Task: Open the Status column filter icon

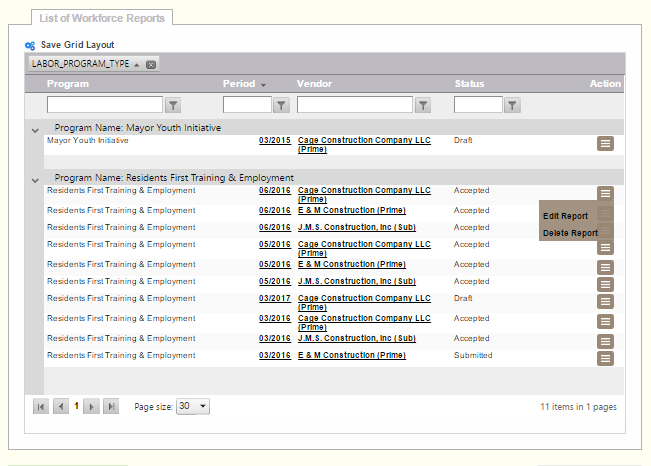Action: (x=512, y=105)
